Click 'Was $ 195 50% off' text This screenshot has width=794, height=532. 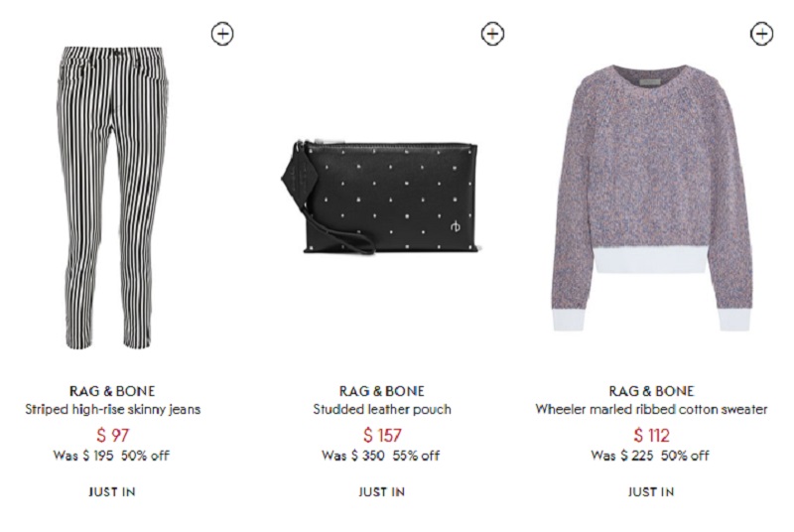(111, 456)
